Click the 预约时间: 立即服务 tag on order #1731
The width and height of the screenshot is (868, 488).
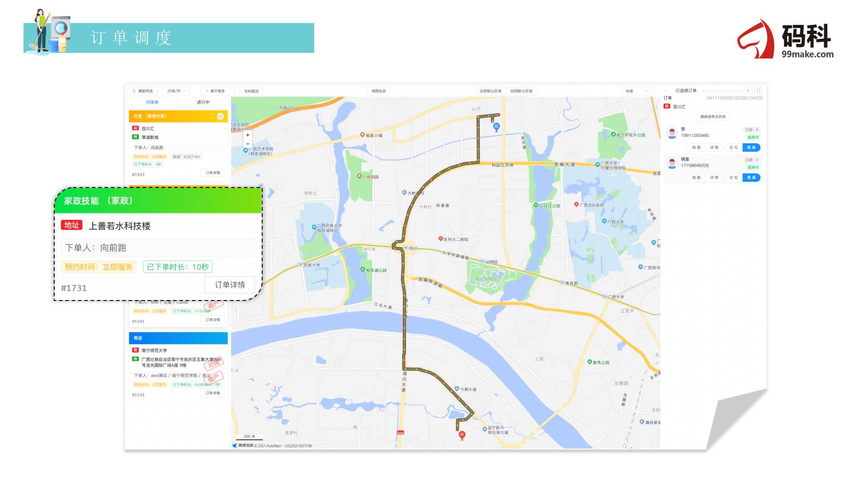click(99, 267)
